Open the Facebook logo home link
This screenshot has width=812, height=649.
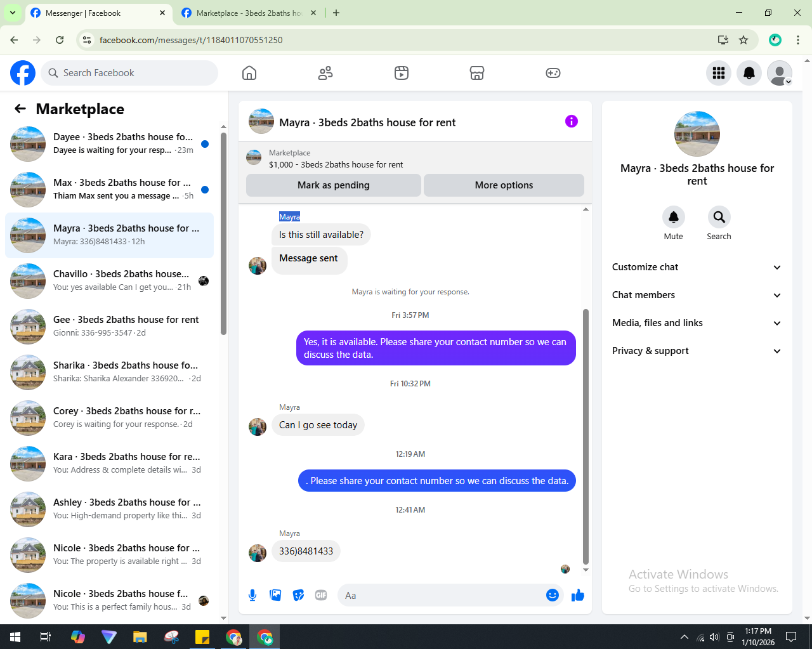pos(23,73)
